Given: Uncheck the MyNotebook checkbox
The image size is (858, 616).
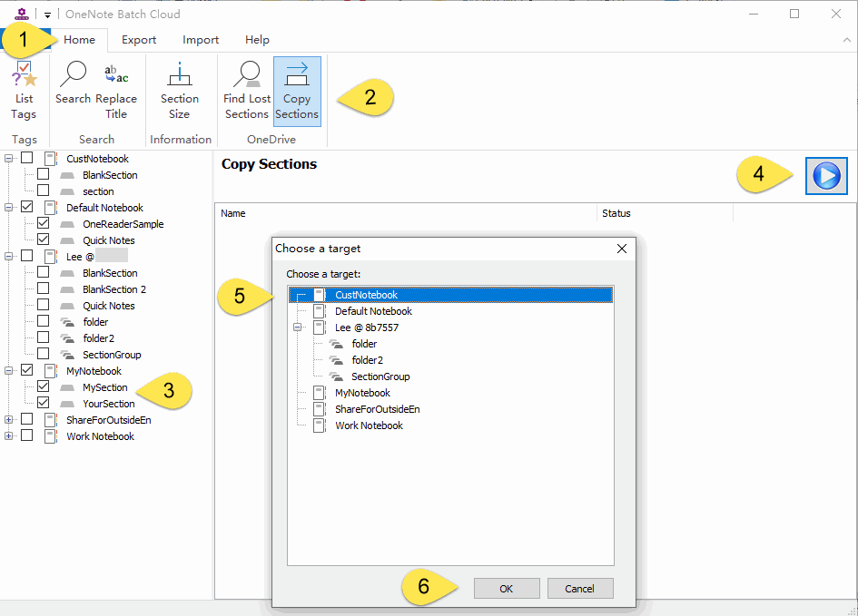Looking at the screenshot, I should (26, 370).
